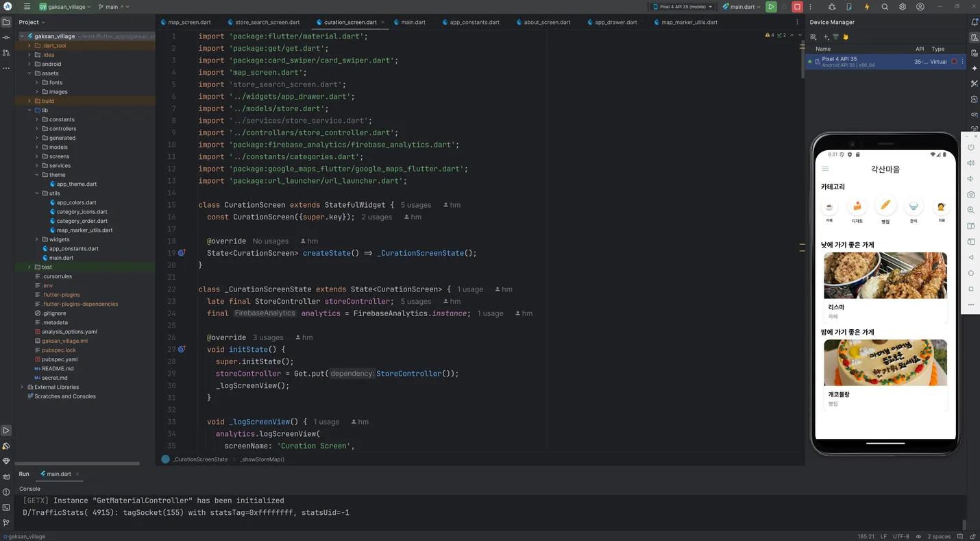This screenshot has height=541, width=980.
Task: Tap the 카페 category icon in the app
Action: 829,206
